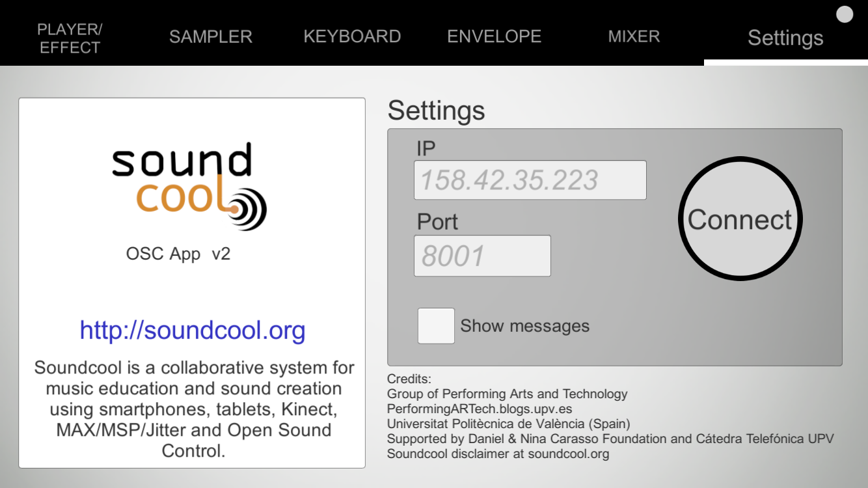Screen dimensions: 868x488
Task: Click the 'OSC App v2' text
Action: coord(178,254)
